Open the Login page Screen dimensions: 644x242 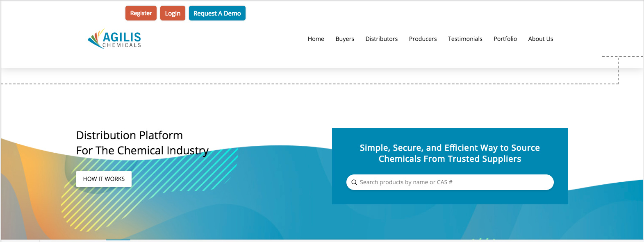[173, 13]
